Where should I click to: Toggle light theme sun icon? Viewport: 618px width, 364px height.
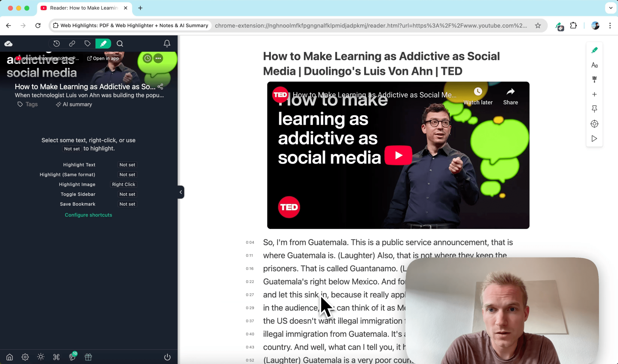[x=41, y=357]
